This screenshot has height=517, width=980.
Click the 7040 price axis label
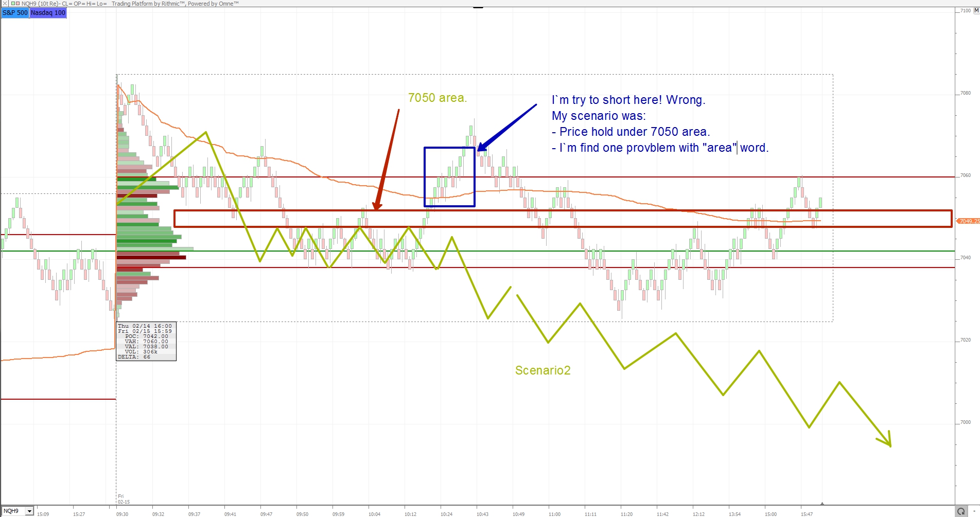[965, 258]
